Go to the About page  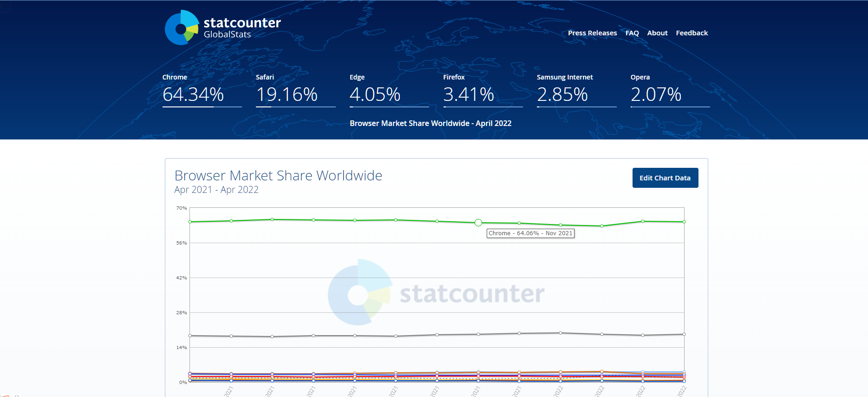point(657,33)
